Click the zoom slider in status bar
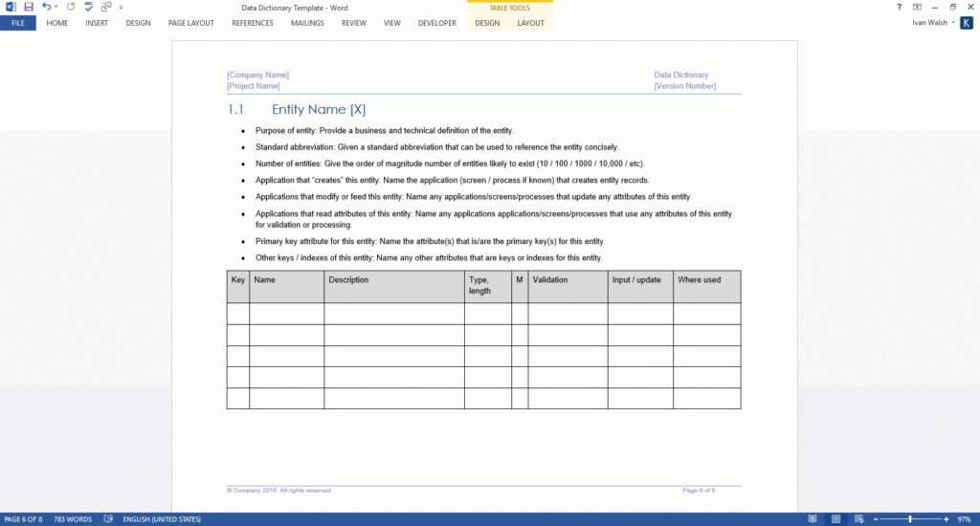The height and width of the screenshot is (526, 980). click(909, 519)
